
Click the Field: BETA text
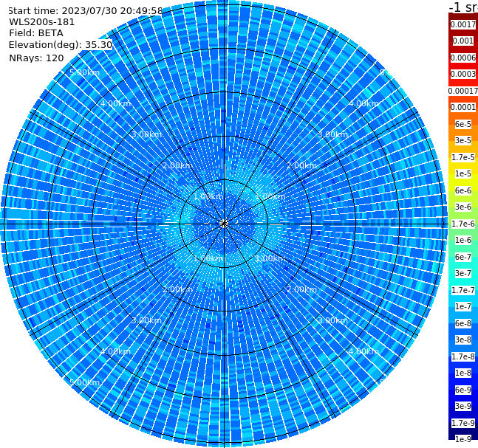pos(36,33)
